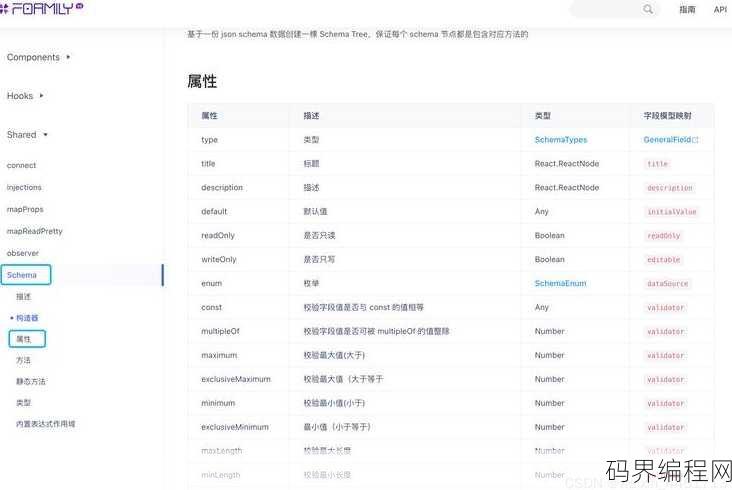Jump to the 静态方法 anchor in sidebar
Screen dimensions: 732x490
click(31, 381)
